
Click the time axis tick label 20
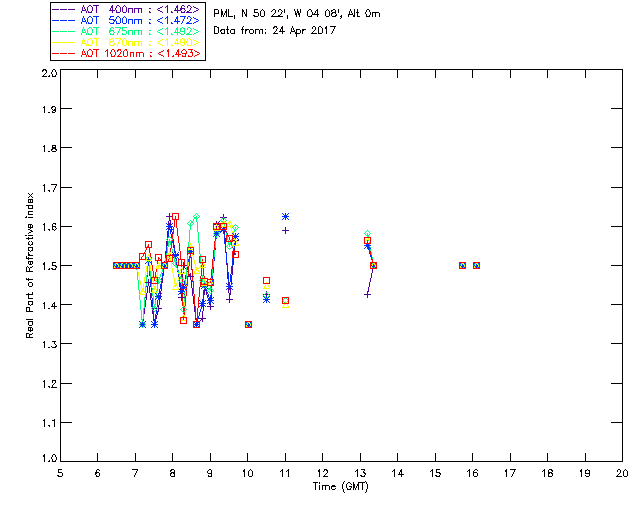click(622, 473)
